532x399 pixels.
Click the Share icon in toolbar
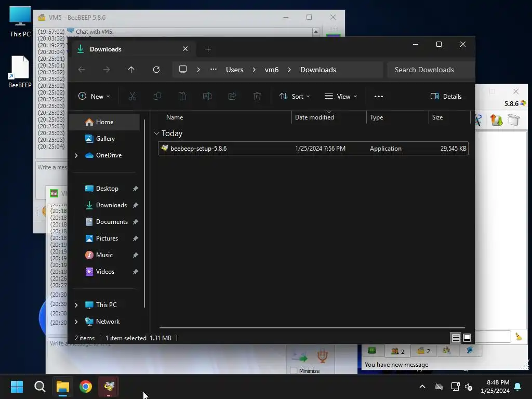[x=232, y=96]
